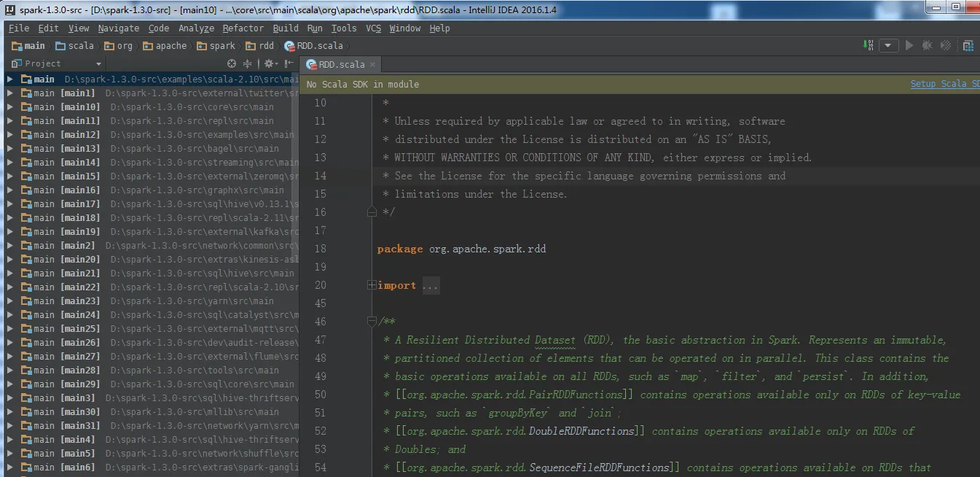The width and height of the screenshot is (980, 477).
Task: Collapse the doc comment fold at line 46
Action: tap(372, 321)
